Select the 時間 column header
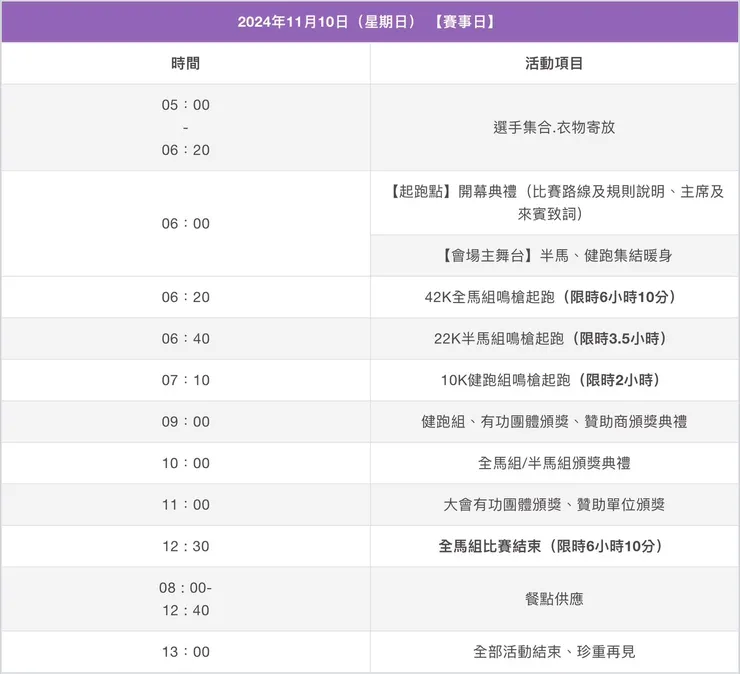 coord(185,63)
